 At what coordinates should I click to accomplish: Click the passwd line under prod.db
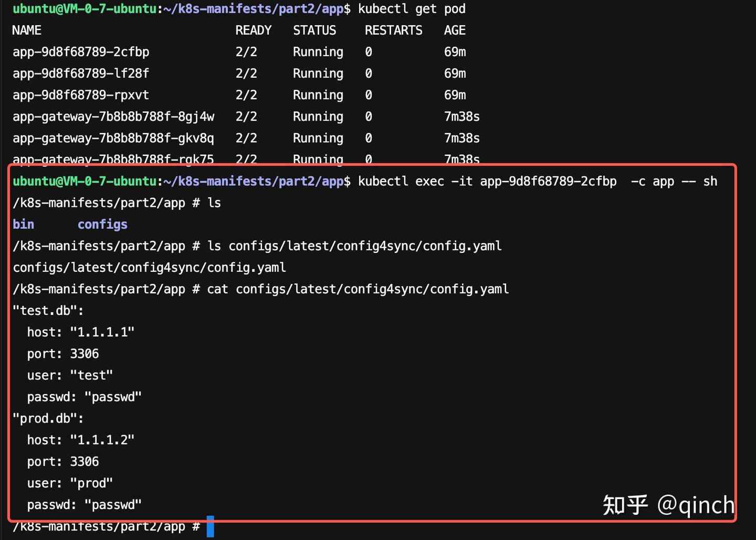click(85, 504)
